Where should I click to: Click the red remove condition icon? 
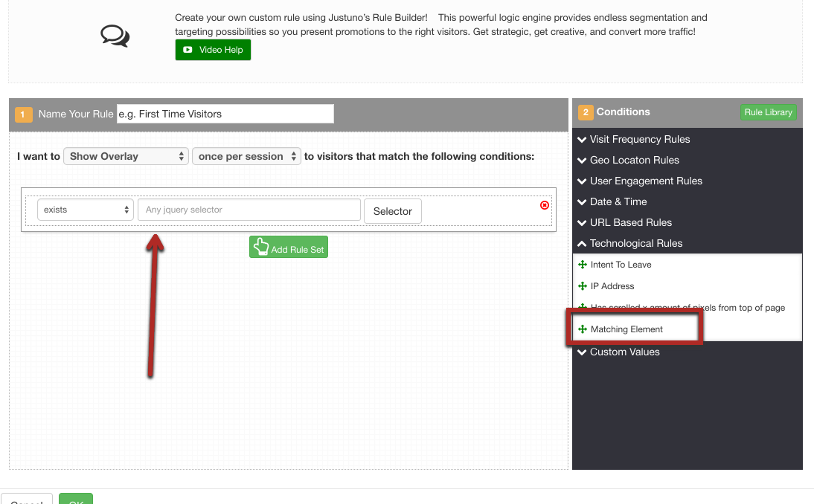[544, 205]
